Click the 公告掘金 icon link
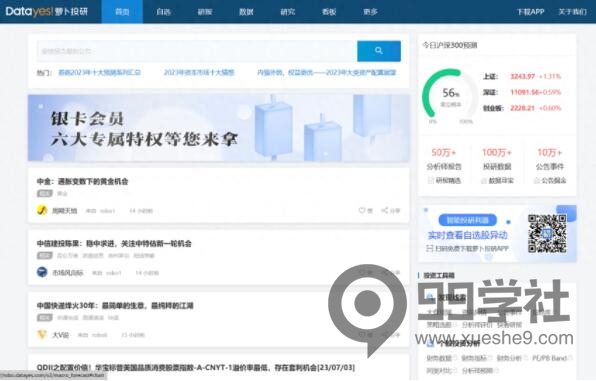Screen dimensions: 596x381 (550, 180)
